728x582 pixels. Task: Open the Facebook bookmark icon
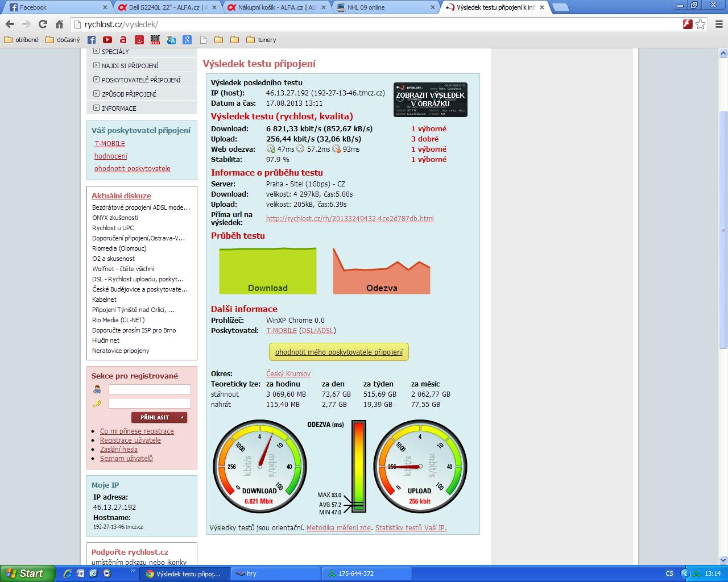[x=92, y=40]
